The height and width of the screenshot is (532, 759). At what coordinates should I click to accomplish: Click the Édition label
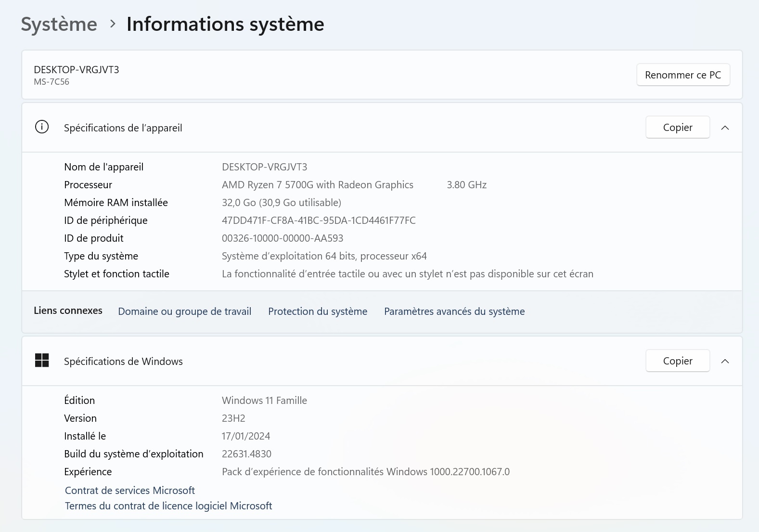(79, 401)
